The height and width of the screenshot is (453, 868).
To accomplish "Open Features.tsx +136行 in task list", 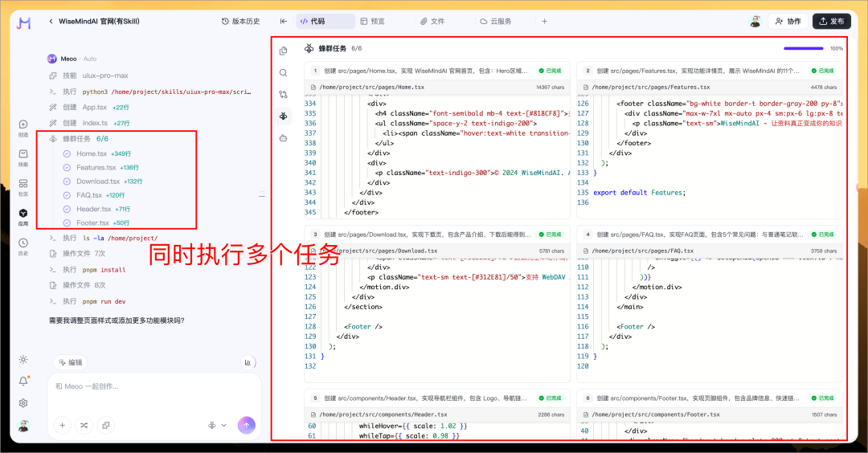I will click(101, 168).
